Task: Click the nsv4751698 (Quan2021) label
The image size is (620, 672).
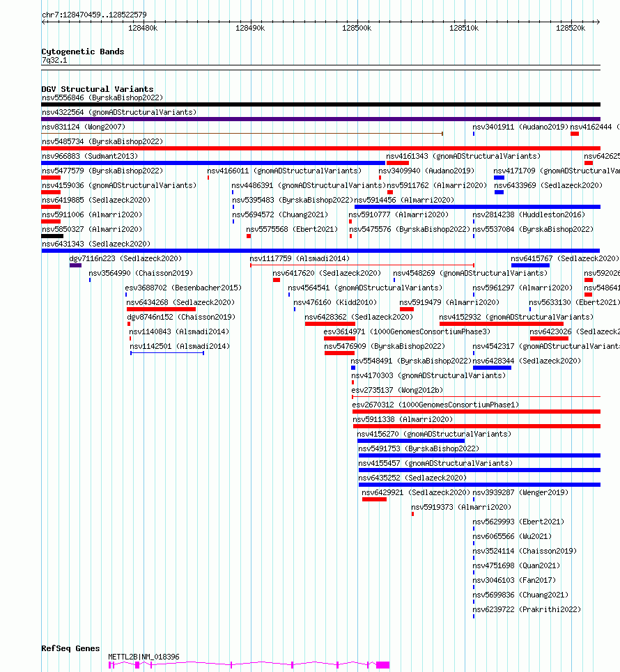Action: pos(516,565)
